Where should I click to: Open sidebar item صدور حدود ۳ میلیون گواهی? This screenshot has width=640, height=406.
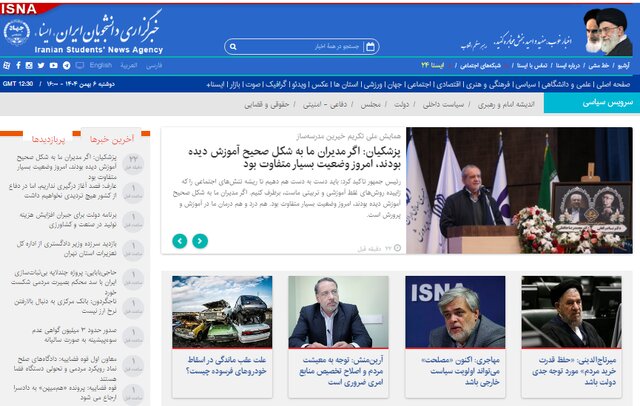(x=74, y=335)
